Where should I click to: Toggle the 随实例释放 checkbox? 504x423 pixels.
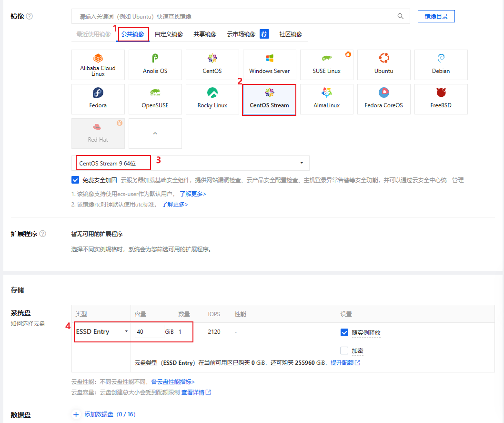click(x=344, y=332)
